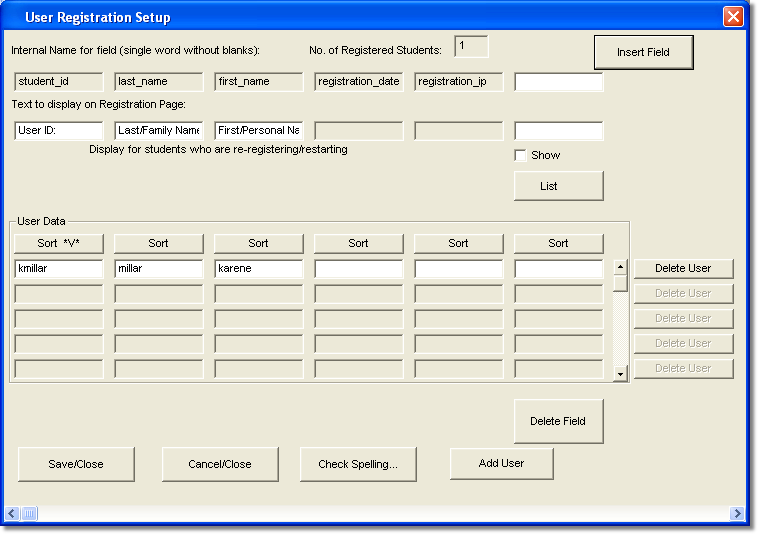Run Check Spelling...
The width and height of the screenshot is (763, 536).
coord(358,464)
